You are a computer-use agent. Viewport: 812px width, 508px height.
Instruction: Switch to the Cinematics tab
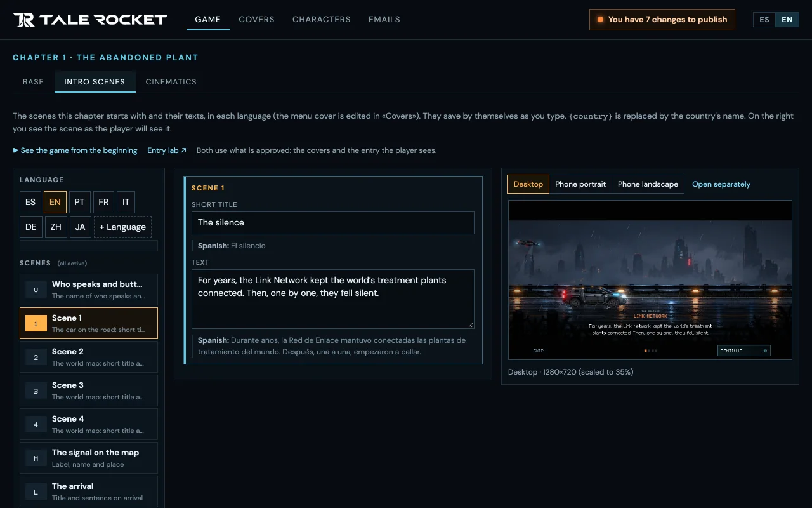point(171,82)
